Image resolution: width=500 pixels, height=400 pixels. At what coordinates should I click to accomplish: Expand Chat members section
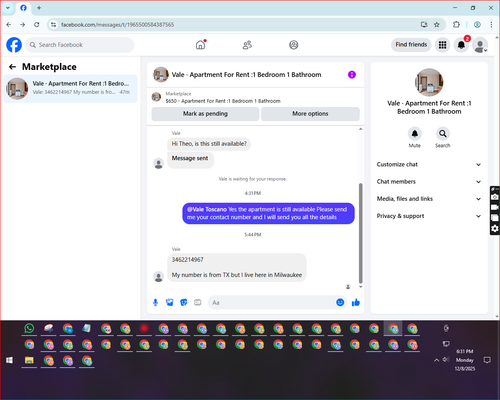pos(429,182)
